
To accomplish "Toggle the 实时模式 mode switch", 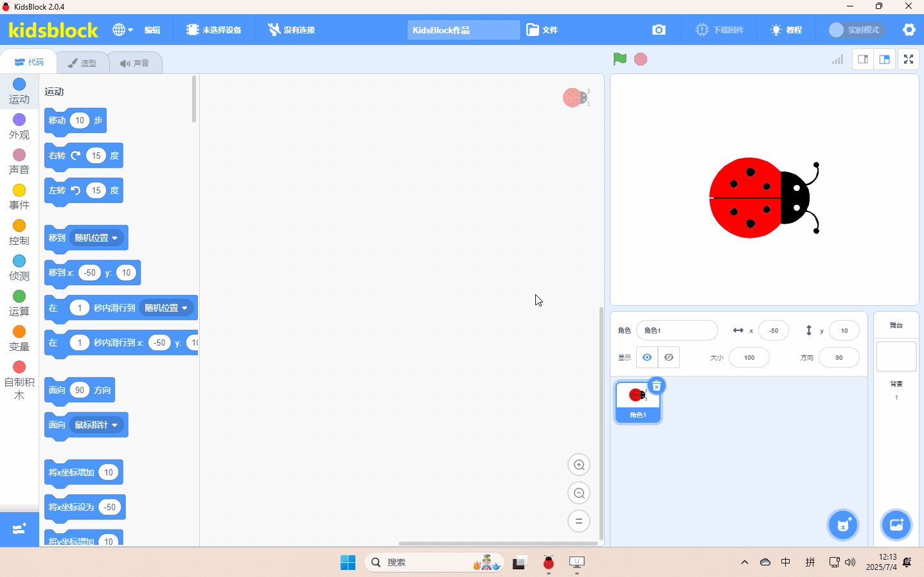I will click(856, 30).
